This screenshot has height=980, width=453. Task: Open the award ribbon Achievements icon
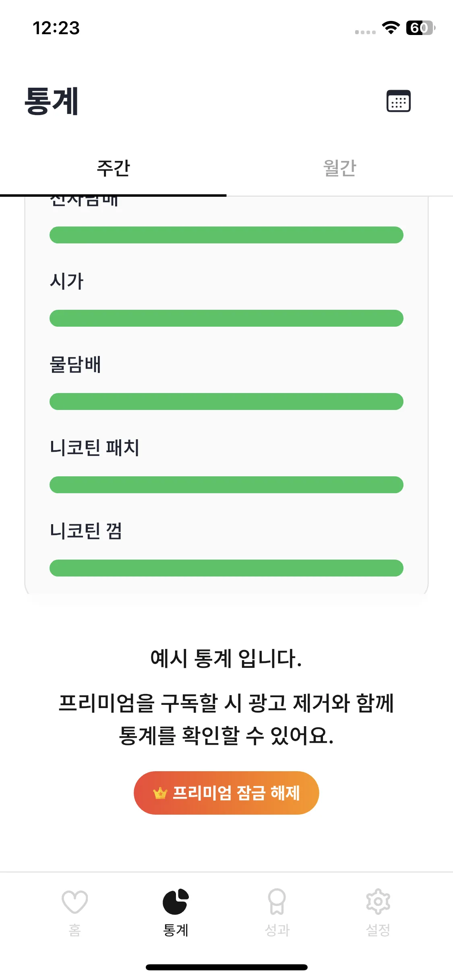(277, 902)
